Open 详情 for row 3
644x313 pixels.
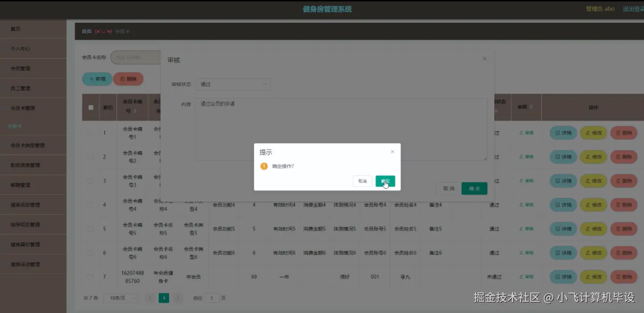pos(563,181)
